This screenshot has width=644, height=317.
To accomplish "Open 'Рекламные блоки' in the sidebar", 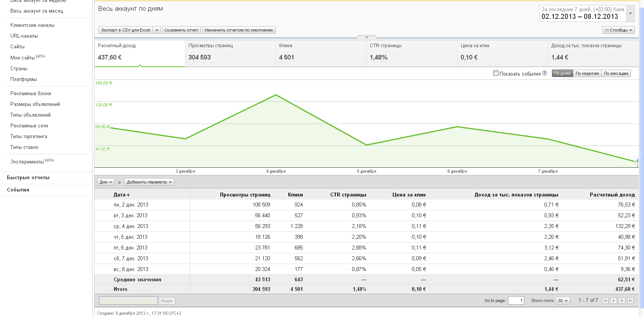I will click(31, 94).
